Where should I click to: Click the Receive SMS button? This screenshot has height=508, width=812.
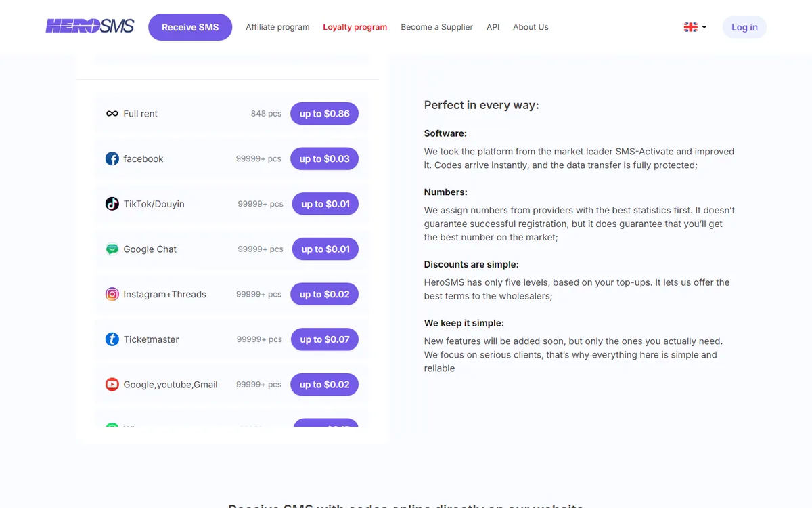[190, 27]
